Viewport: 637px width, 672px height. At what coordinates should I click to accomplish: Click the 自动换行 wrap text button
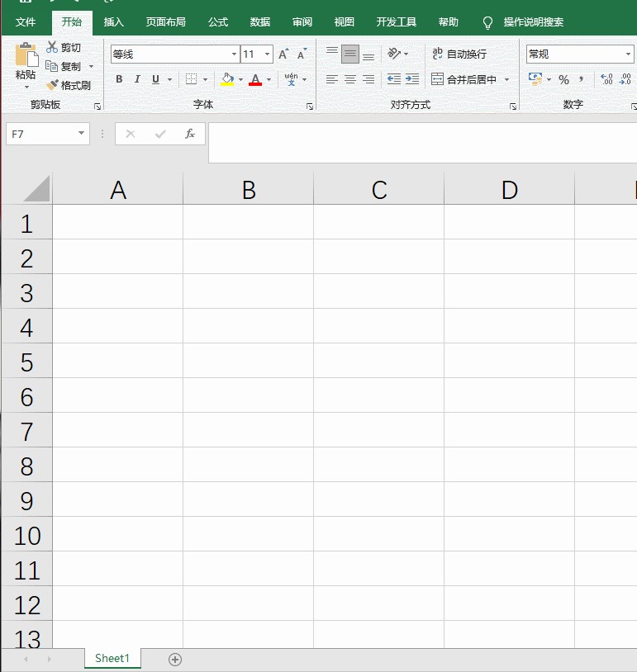coord(459,54)
